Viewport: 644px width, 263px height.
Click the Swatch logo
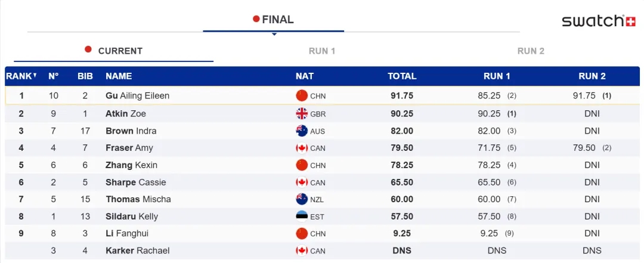pyautogui.click(x=598, y=21)
